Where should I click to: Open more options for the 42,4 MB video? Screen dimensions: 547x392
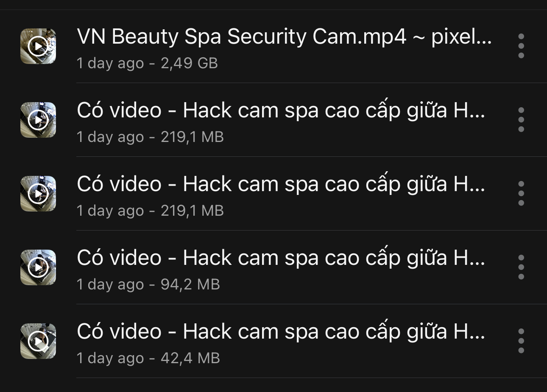[x=521, y=341]
